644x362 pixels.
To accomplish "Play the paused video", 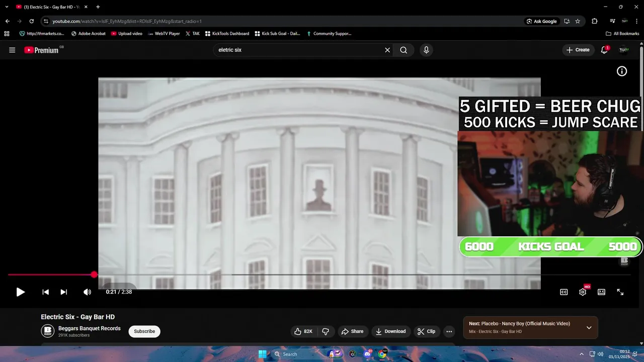I will [20, 292].
